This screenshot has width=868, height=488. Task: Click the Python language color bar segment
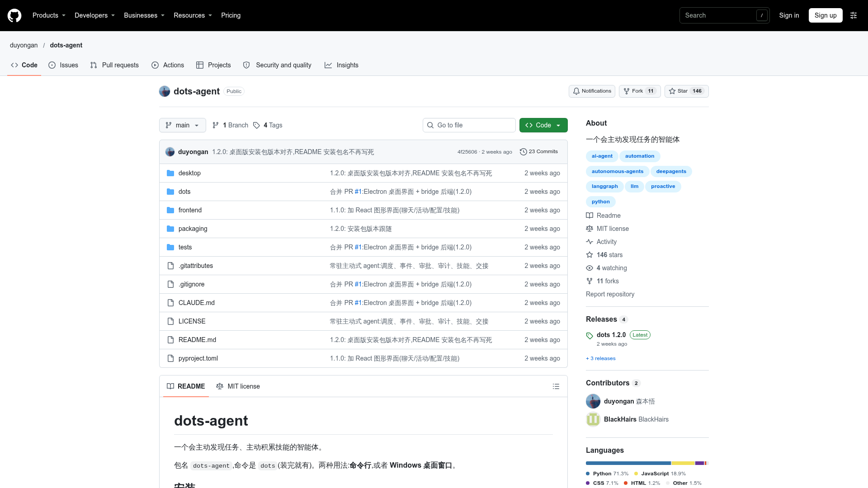click(x=628, y=463)
